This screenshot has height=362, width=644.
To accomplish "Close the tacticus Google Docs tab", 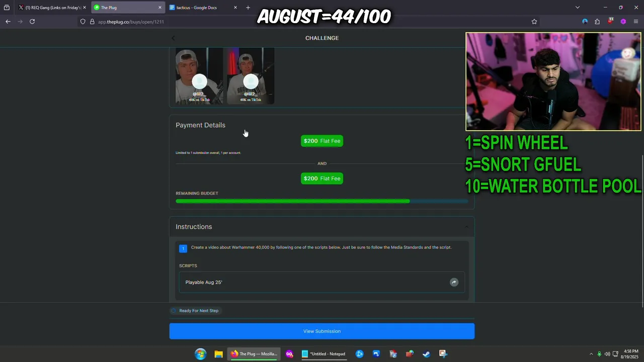I will (235, 8).
